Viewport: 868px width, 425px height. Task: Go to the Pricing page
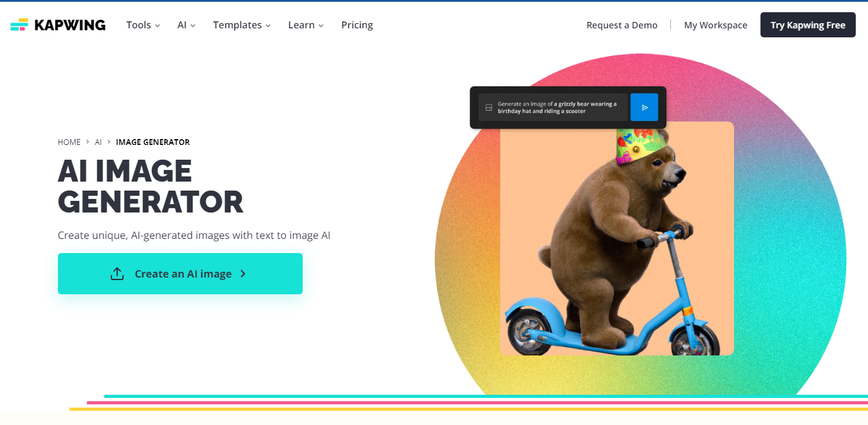point(357,25)
